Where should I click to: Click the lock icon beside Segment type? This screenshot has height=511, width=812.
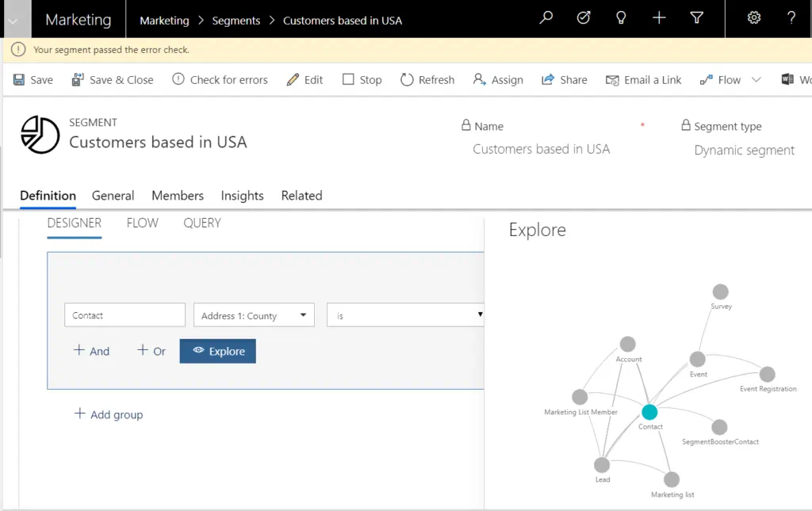686,125
